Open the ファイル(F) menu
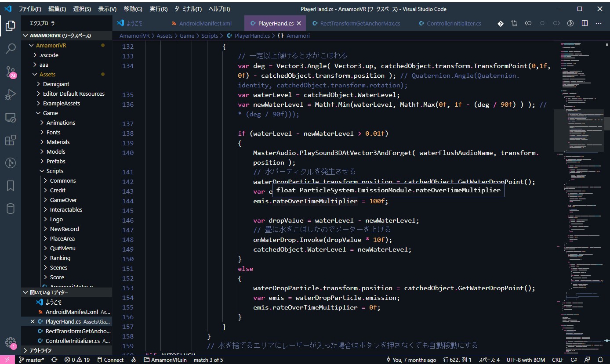This screenshot has width=610, height=364. 30,9
